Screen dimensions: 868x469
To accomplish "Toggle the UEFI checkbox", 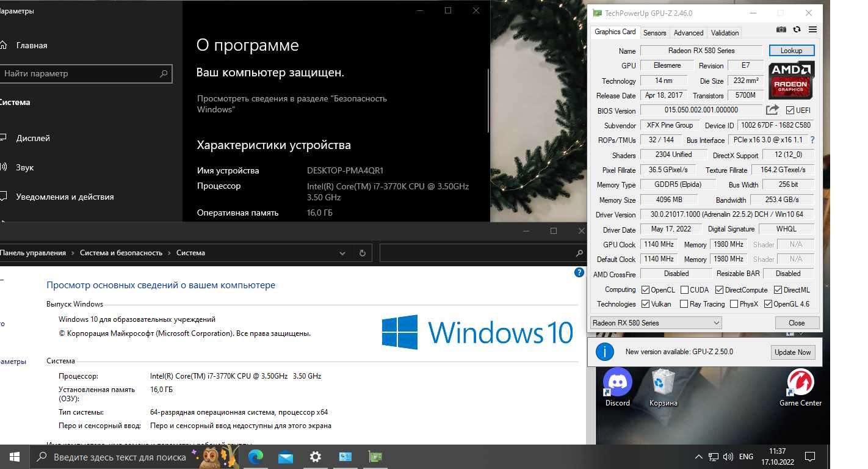I will pyautogui.click(x=790, y=111).
